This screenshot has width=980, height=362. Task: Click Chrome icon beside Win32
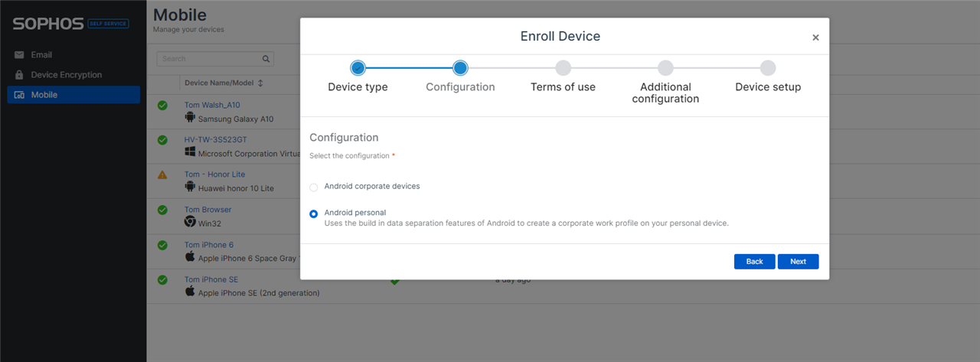pyautogui.click(x=190, y=222)
